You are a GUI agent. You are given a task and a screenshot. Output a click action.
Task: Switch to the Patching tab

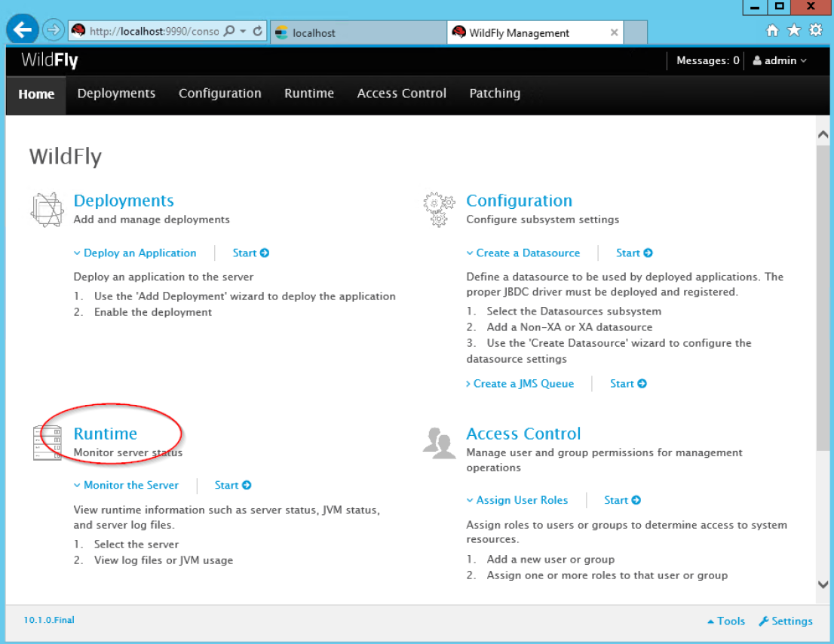tap(495, 94)
